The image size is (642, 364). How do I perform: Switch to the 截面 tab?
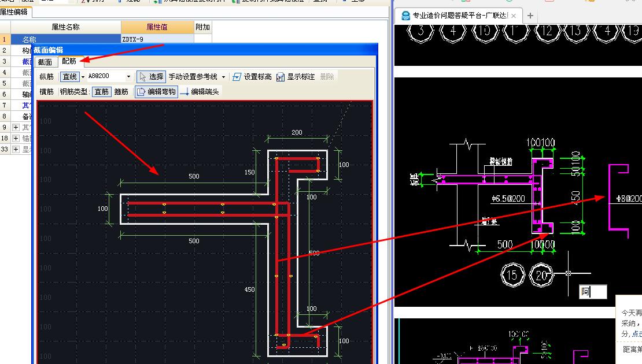[x=45, y=62]
